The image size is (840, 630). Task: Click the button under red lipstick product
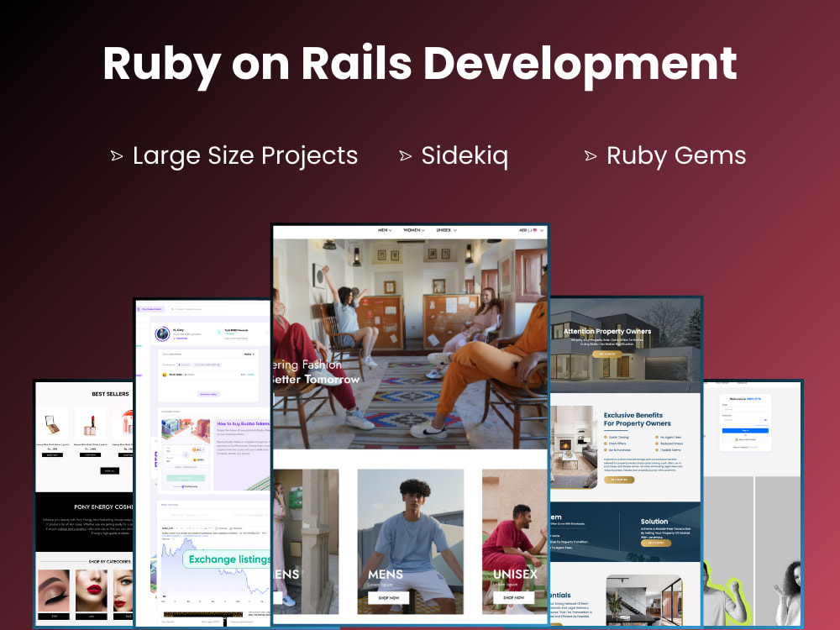[90, 454]
